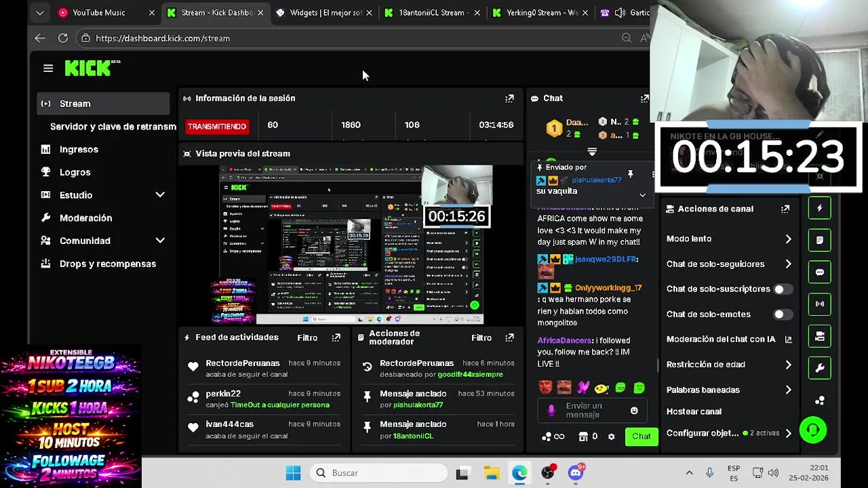The image size is (868, 488).
Task: Click the heart icon beside ivan444cas
Action: pos(193,428)
